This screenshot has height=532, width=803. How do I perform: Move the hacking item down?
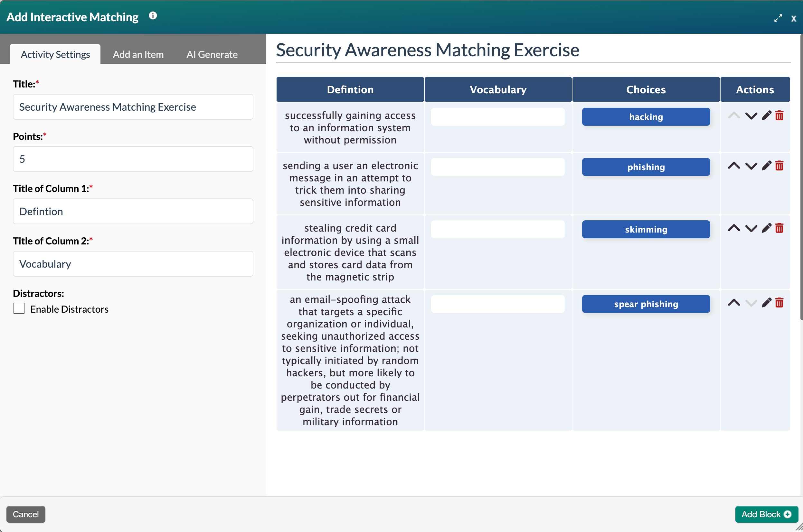tap(751, 115)
